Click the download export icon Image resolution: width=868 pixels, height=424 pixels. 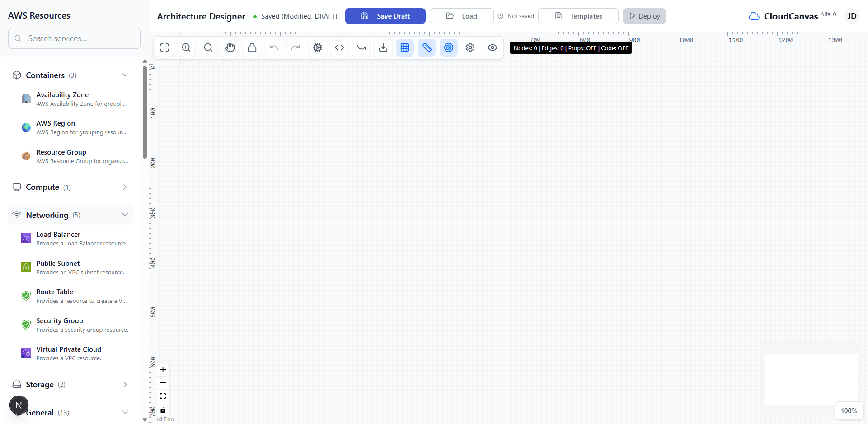(x=383, y=48)
